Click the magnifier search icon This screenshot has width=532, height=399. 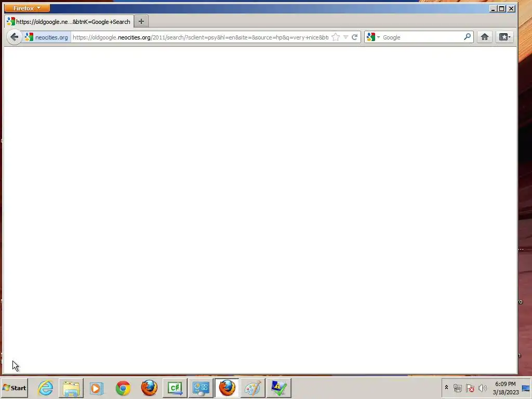pos(467,37)
